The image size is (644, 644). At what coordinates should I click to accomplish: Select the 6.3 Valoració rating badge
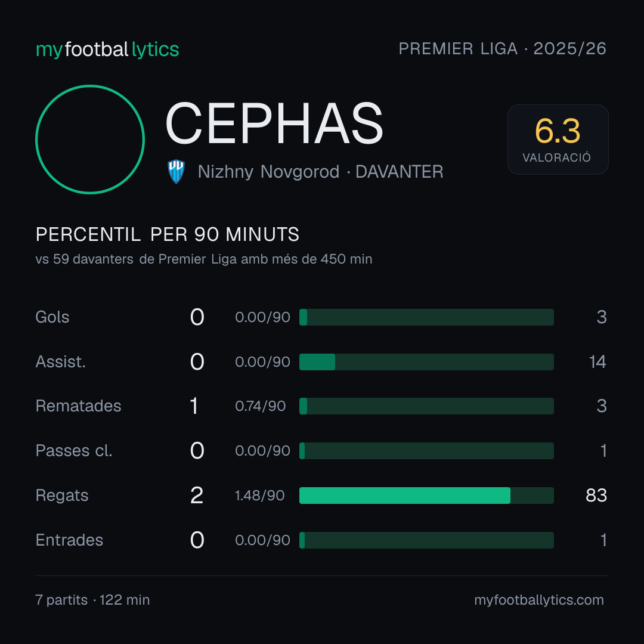558,140
